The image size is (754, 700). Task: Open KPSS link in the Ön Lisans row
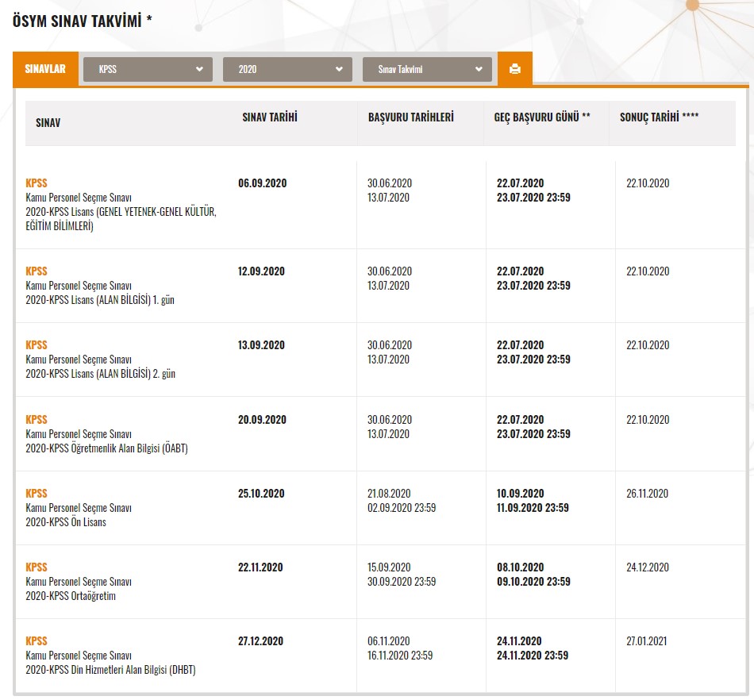pyautogui.click(x=36, y=494)
